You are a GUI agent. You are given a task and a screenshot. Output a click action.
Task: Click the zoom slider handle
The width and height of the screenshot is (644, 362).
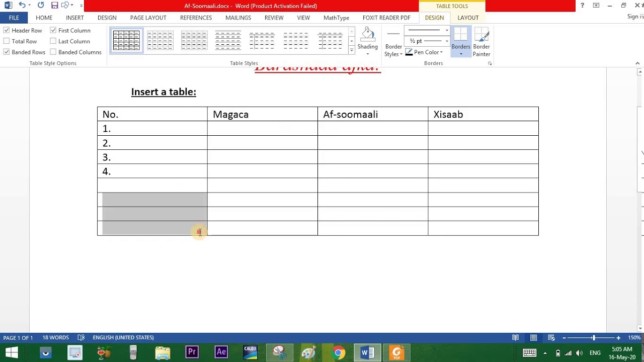point(594,338)
